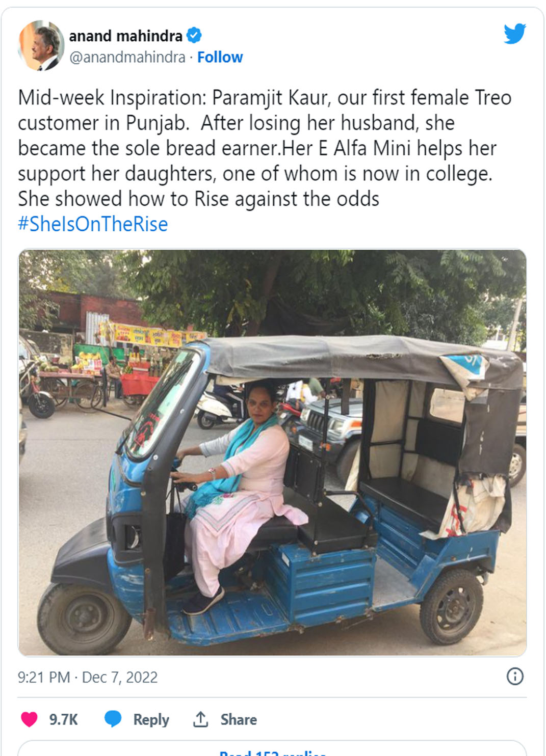Click the Reply label
The width and height of the screenshot is (546, 756).
coord(151,719)
